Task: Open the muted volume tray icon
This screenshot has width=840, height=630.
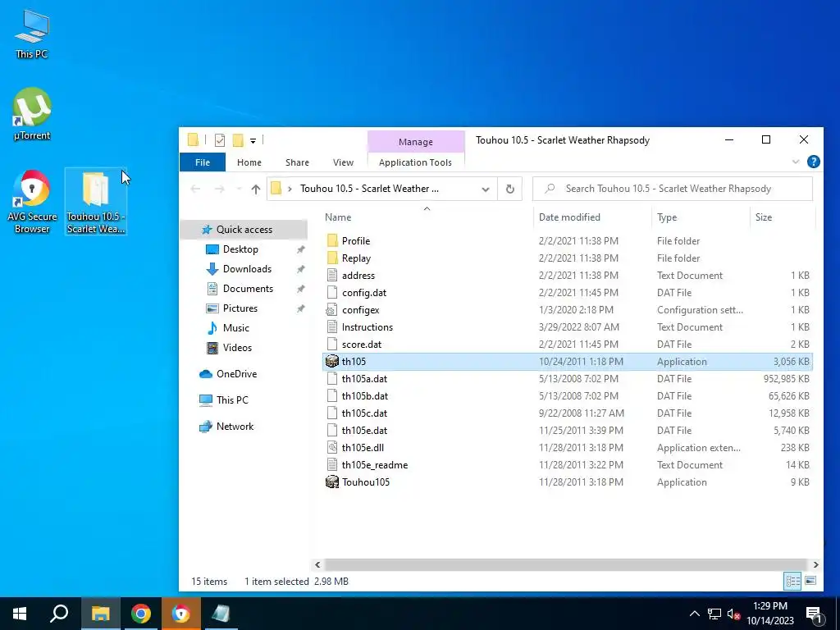Action: coord(733,614)
